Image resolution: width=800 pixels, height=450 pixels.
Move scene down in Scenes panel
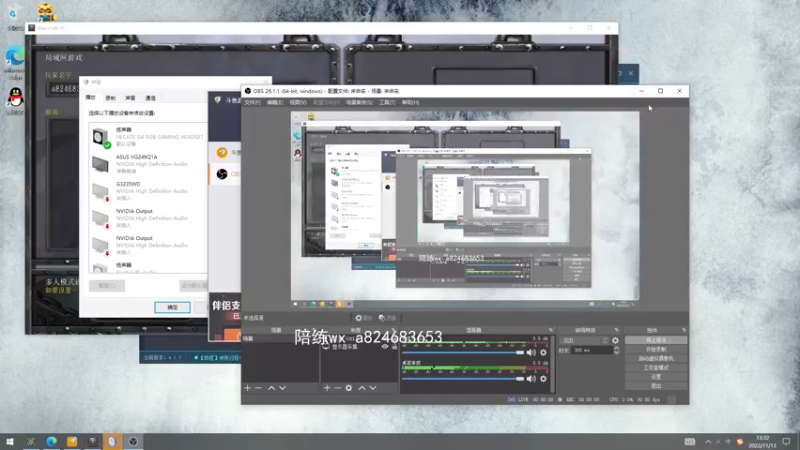point(282,388)
